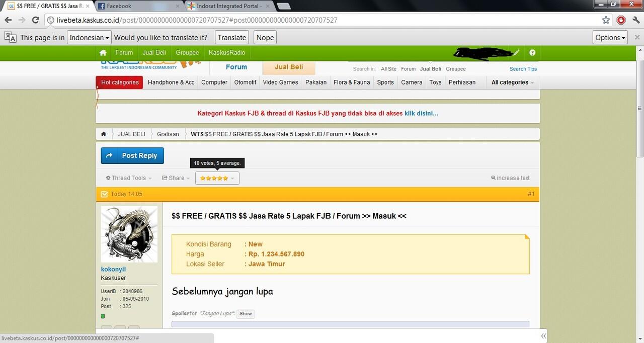Click the pencil edit icon in green bar
This screenshot has height=343, width=644.
point(516,53)
